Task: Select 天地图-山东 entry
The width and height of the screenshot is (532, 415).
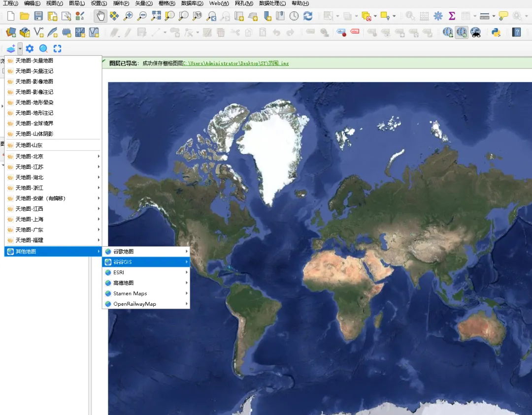Action: [x=54, y=145]
